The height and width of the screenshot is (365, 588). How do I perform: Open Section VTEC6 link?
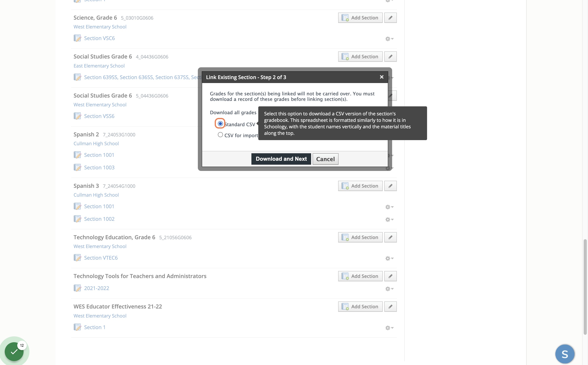(101, 258)
